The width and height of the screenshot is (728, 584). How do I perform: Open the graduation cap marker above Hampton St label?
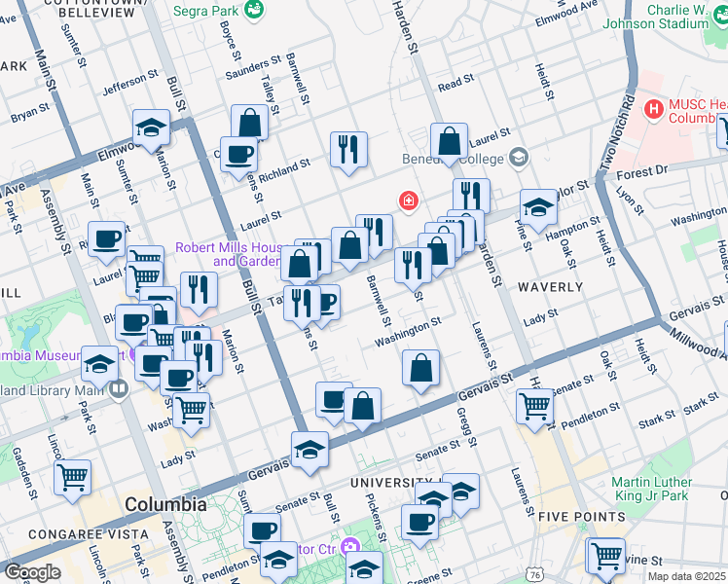pos(538,208)
